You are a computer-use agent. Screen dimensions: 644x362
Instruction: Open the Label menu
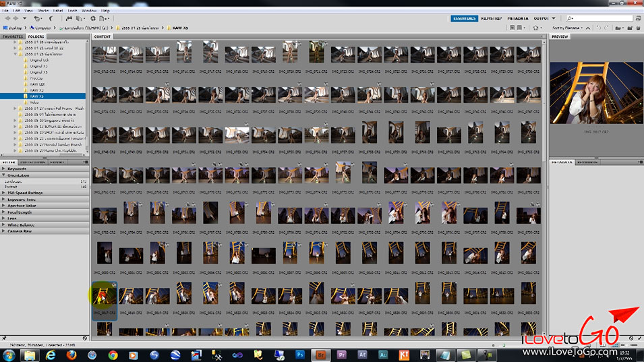point(58,10)
